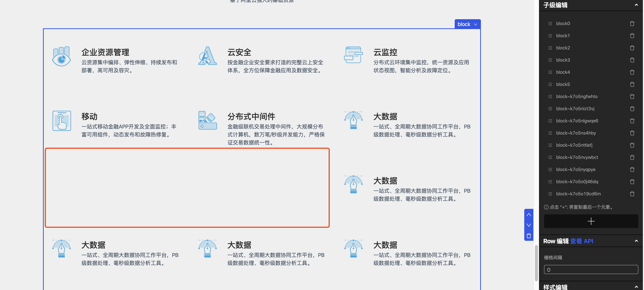Screen dimensions: 644x290
Task: Open the 查看 API link
Action: 582,241
